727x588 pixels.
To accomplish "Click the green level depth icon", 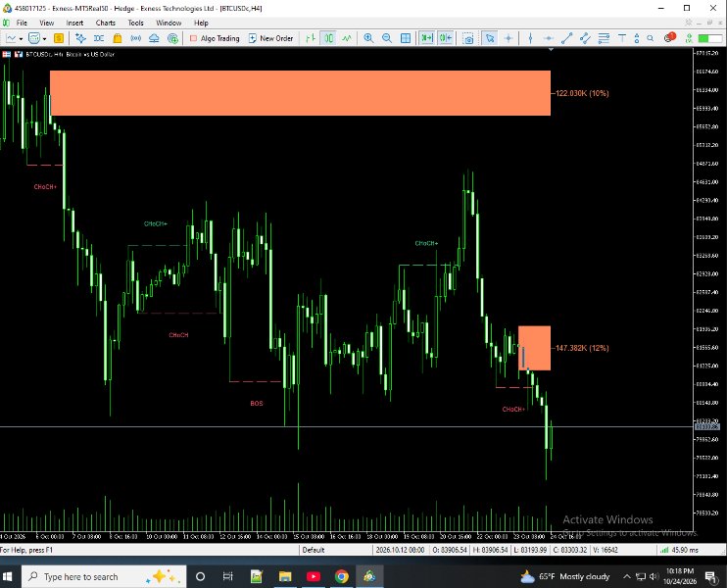I will (689, 38).
